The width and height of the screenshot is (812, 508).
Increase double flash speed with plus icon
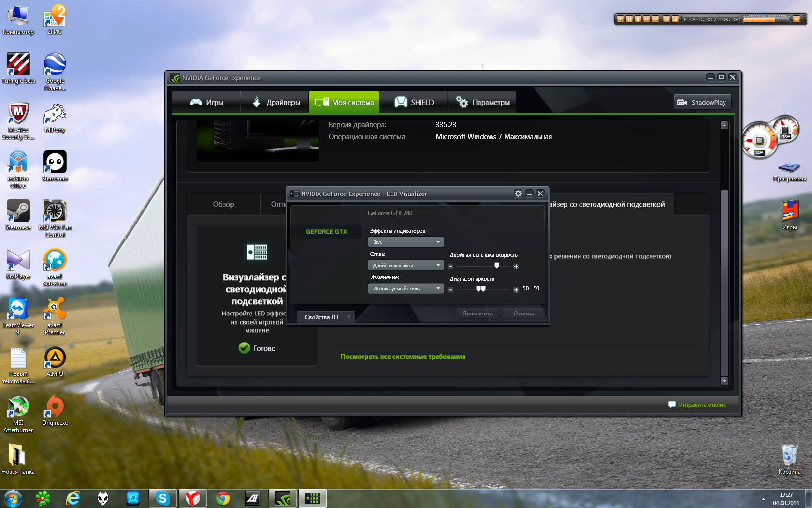click(x=516, y=267)
